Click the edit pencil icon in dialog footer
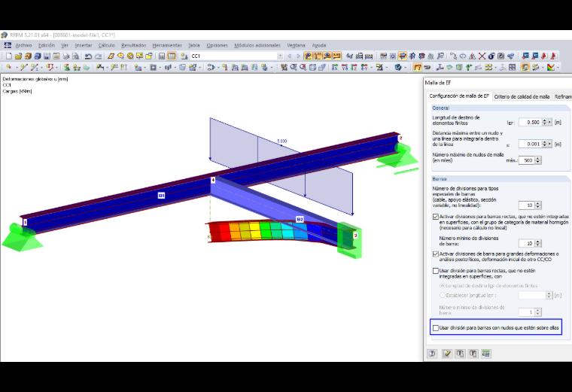Screen dimensions: 572x392 (x=446, y=354)
